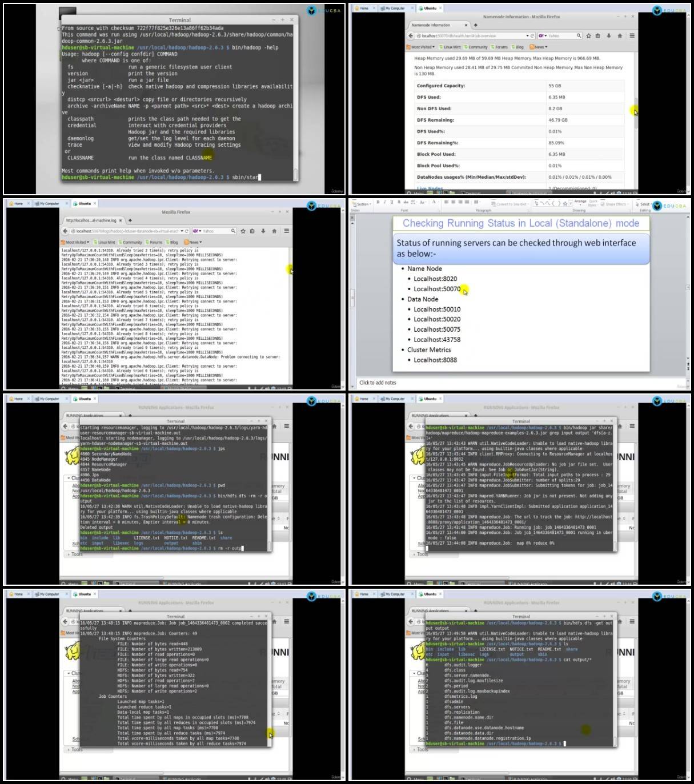Open Blog bookmark in Namenode information window

[518, 47]
